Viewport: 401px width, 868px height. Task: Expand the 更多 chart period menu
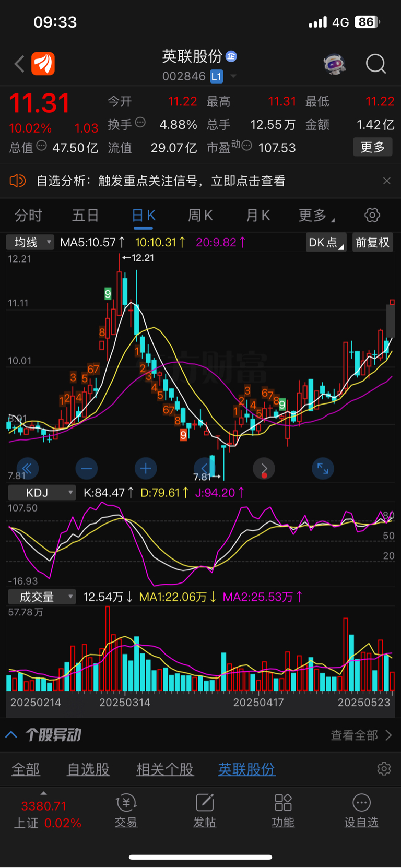point(316,216)
